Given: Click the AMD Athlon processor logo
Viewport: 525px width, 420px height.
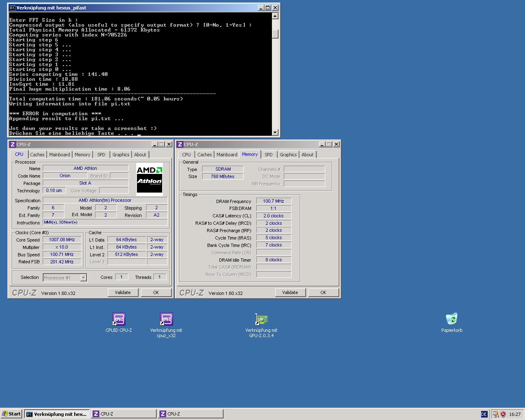Looking at the screenshot, I should point(149,179).
